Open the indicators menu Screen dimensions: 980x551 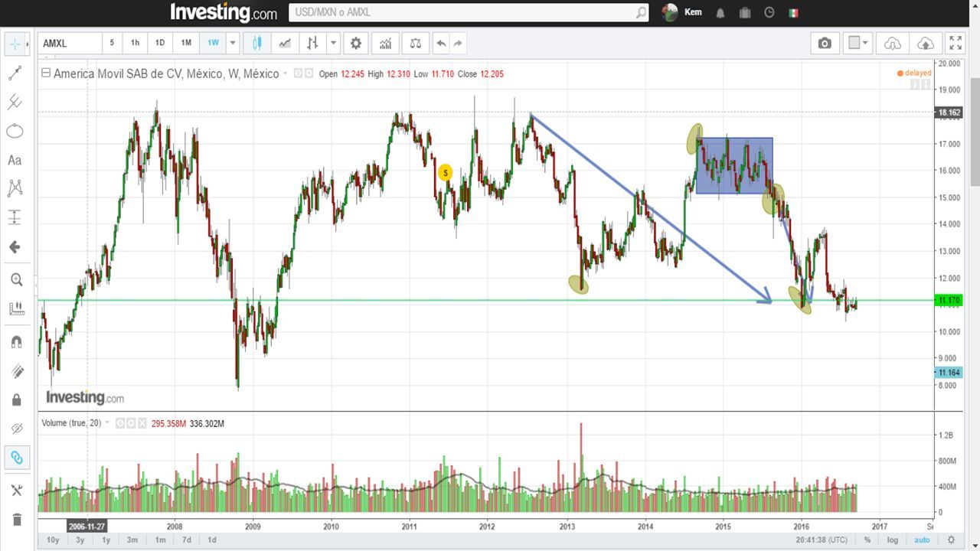click(x=385, y=44)
